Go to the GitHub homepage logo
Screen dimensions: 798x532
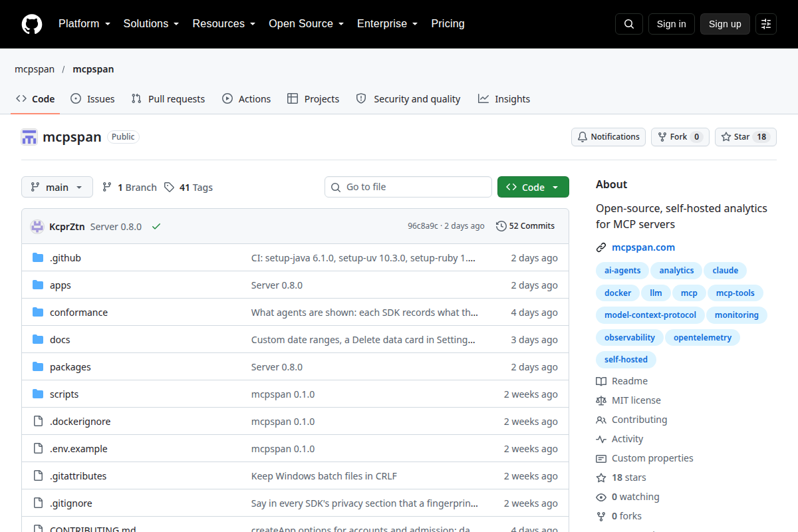click(x=32, y=24)
